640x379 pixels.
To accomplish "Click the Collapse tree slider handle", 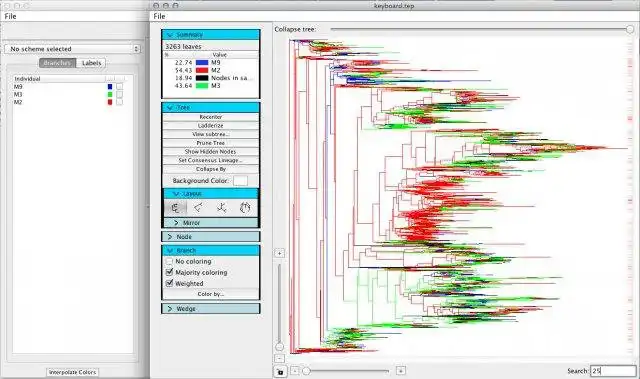I will [630, 29].
